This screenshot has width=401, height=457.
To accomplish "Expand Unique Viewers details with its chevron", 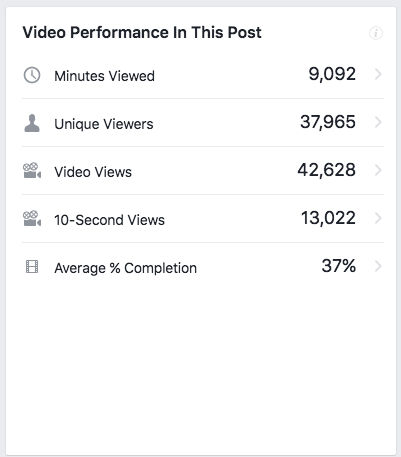I will [378, 122].
